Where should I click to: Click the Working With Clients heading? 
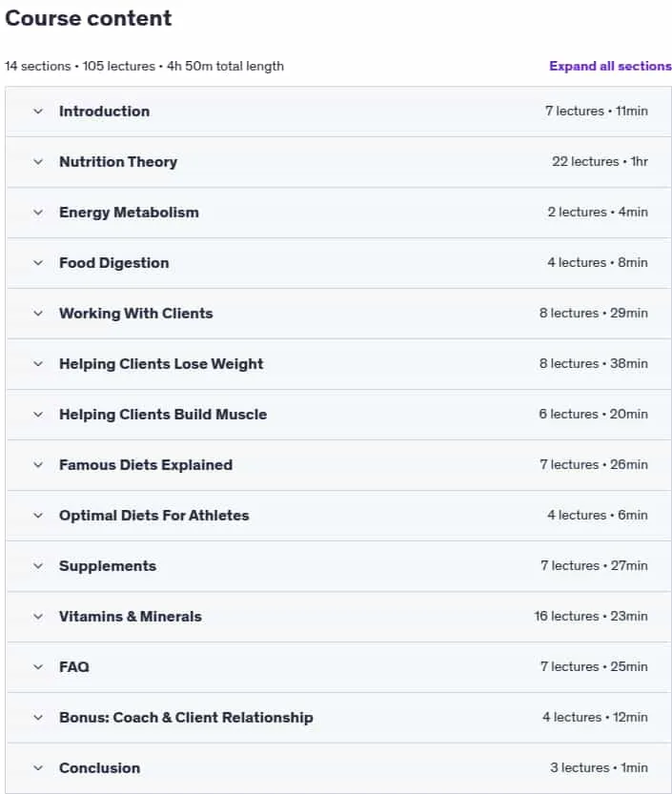135,314
